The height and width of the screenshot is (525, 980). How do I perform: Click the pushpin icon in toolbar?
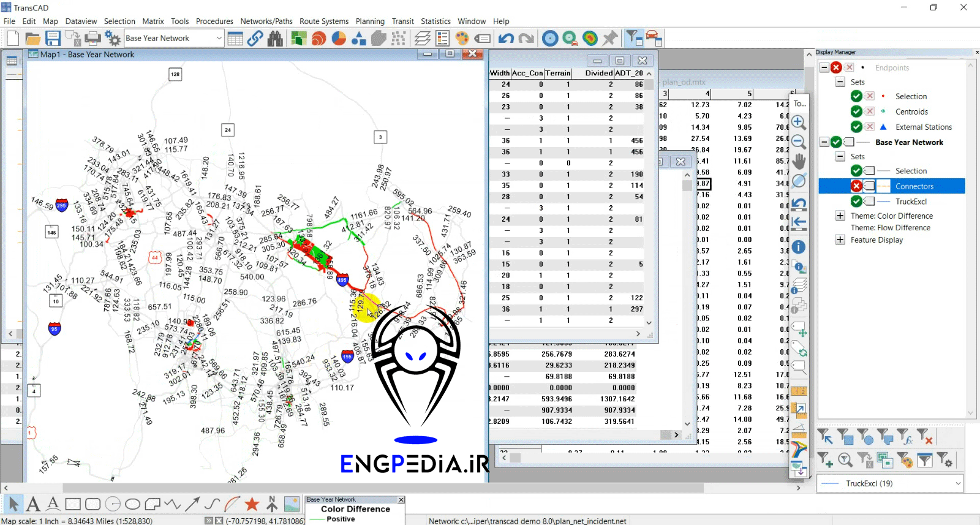coord(609,38)
